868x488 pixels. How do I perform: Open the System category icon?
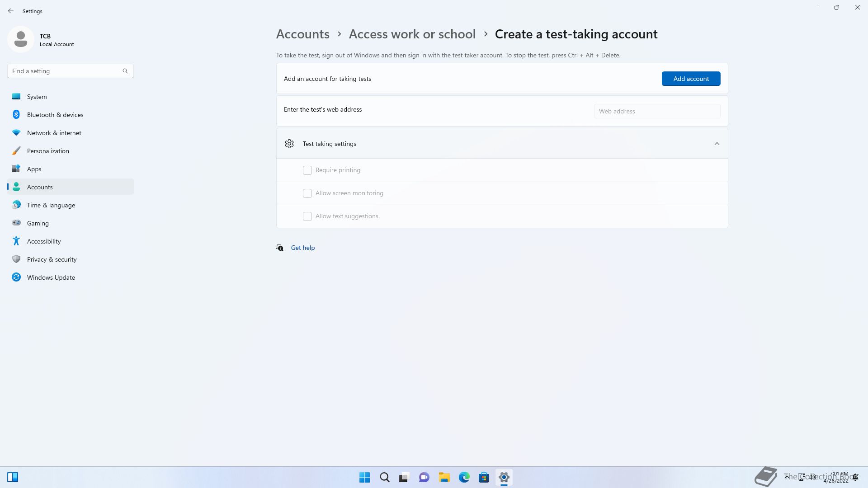coord(16,96)
